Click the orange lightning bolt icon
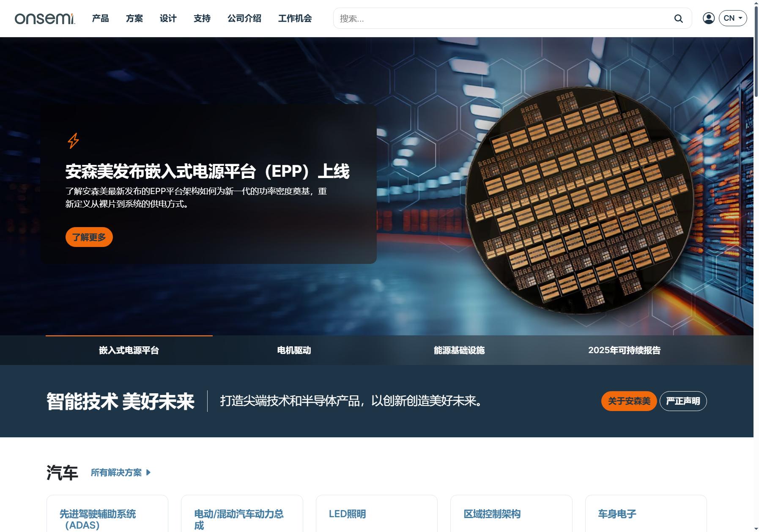759x532 pixels. tap(74, 141)
